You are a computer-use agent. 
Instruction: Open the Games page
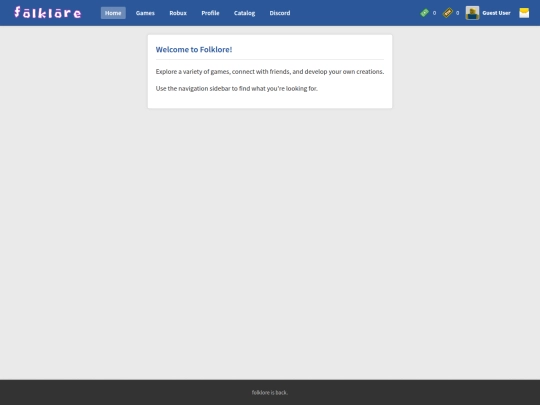[145, 13]
